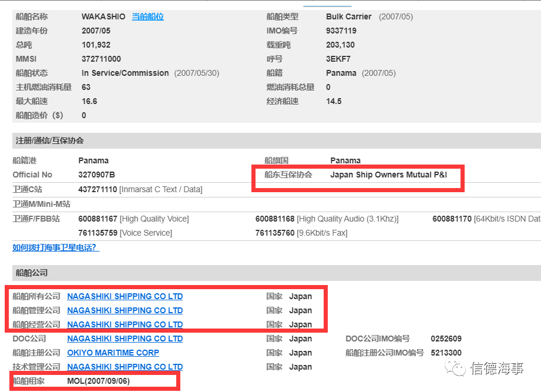The height and width of the screenshot is (392, 541).
Task: Select the Official No 3270907B
Action: tap(96, 175)
